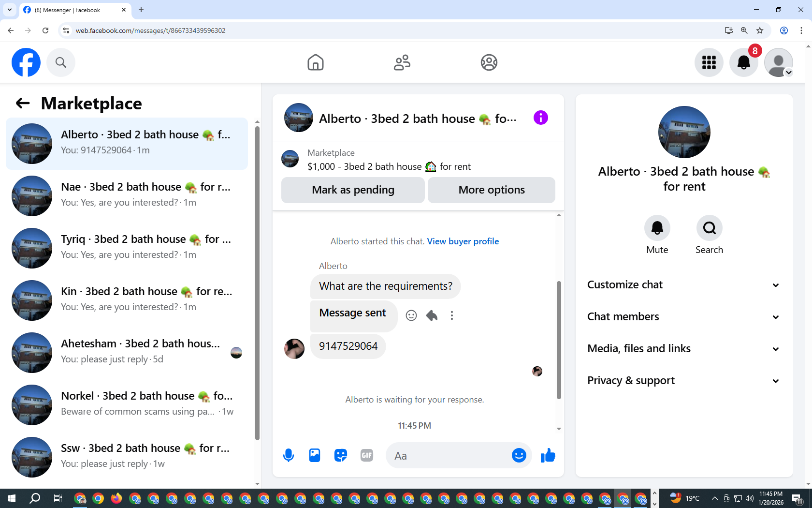Open the Firefox icon in the taskbar
Viewport: 812px width, 508px height.
(116, 498)
